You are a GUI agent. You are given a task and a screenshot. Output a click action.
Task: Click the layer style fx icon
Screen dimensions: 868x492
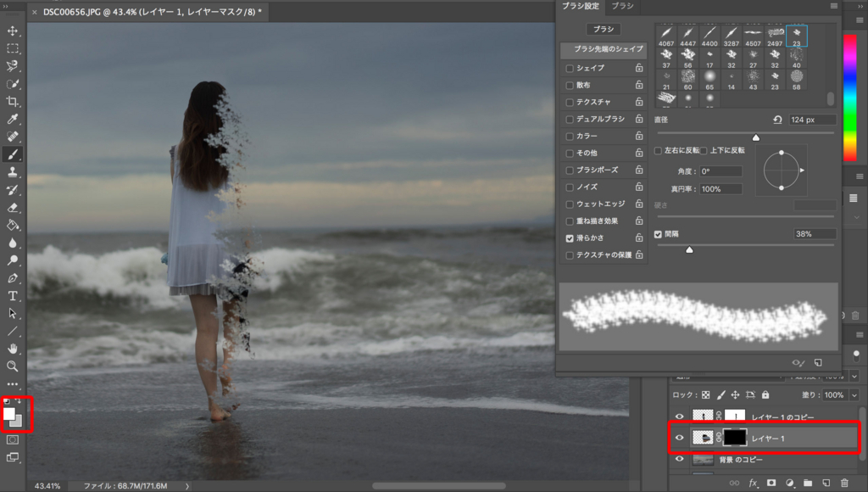pyautogui.click(x=753, y=484)
